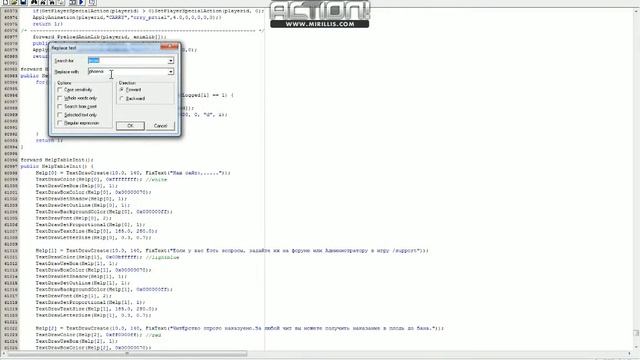Click 'TextDrawFont(Help[0], 2);' line
The height and width of the screenshot is (360, 640).
(x=73, y=218)
